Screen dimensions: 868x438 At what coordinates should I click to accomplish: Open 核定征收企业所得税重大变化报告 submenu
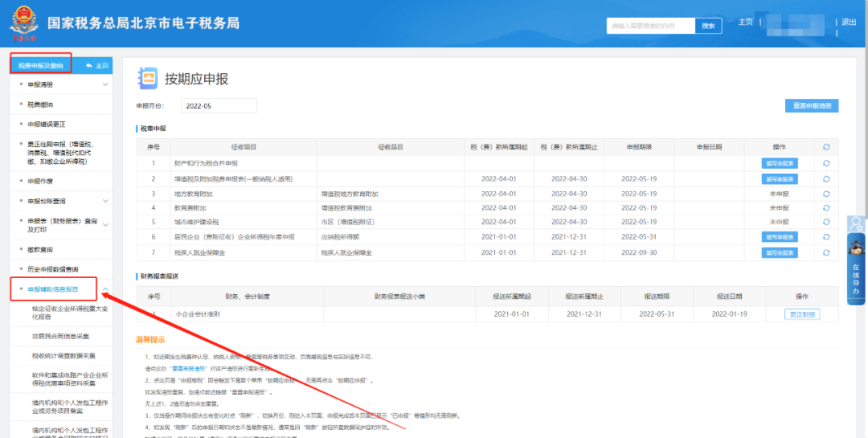(69, 313)
